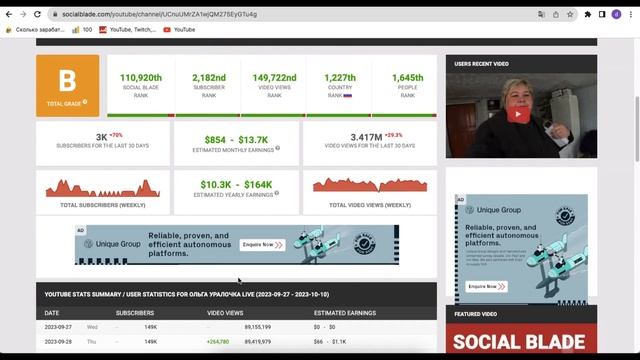Open the extensions puzzle icon
The image size is (640, 360).
588,14
